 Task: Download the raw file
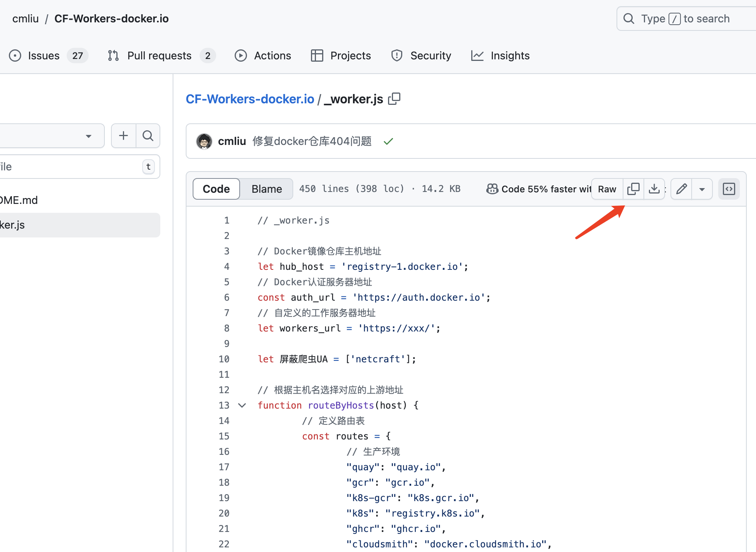(654, 189)
